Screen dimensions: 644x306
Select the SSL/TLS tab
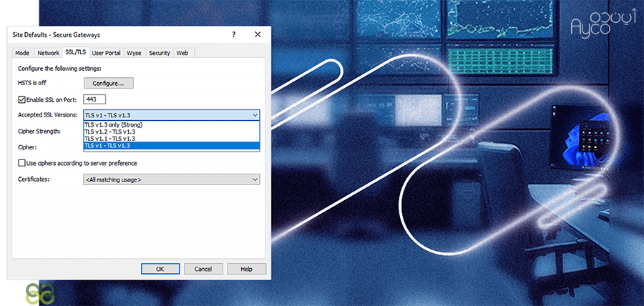tap(76, 52)
